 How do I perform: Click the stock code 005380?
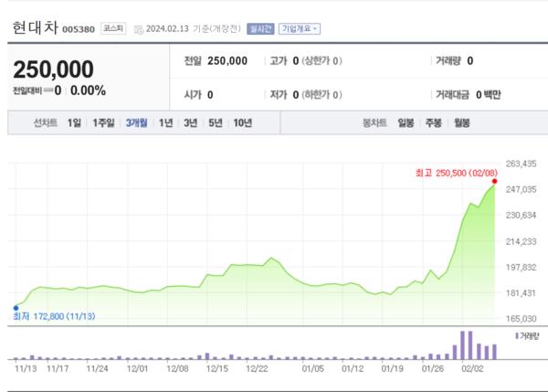(x=78, y=30)
